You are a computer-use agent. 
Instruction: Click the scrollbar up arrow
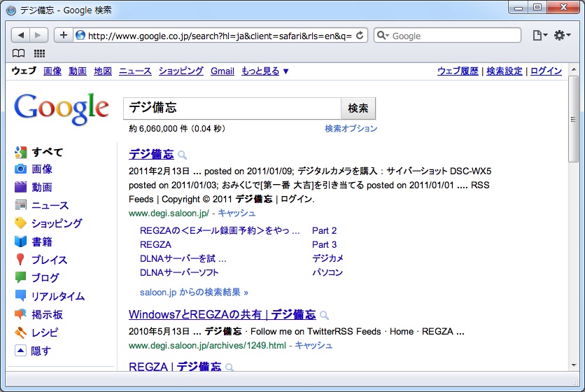573,70
